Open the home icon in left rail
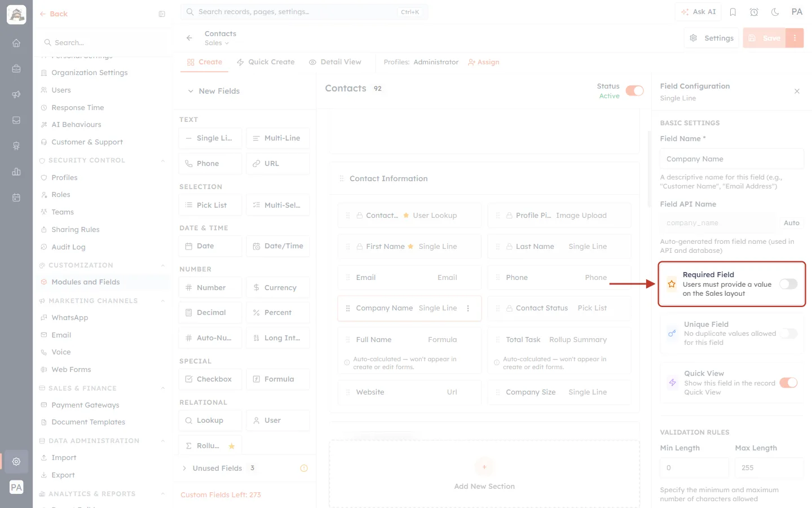This screenshot has width=812, height=508. 16,43
